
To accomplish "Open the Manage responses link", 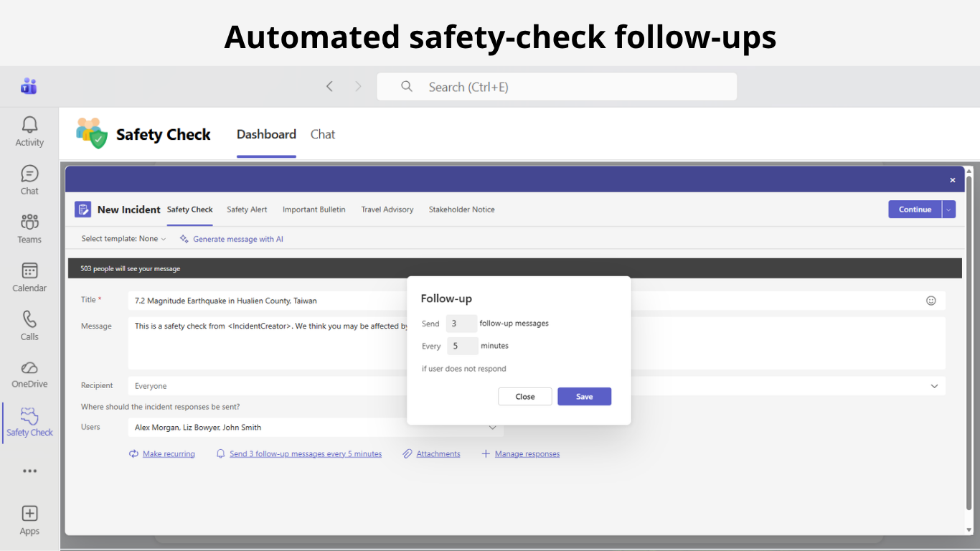I will point(527,453).
